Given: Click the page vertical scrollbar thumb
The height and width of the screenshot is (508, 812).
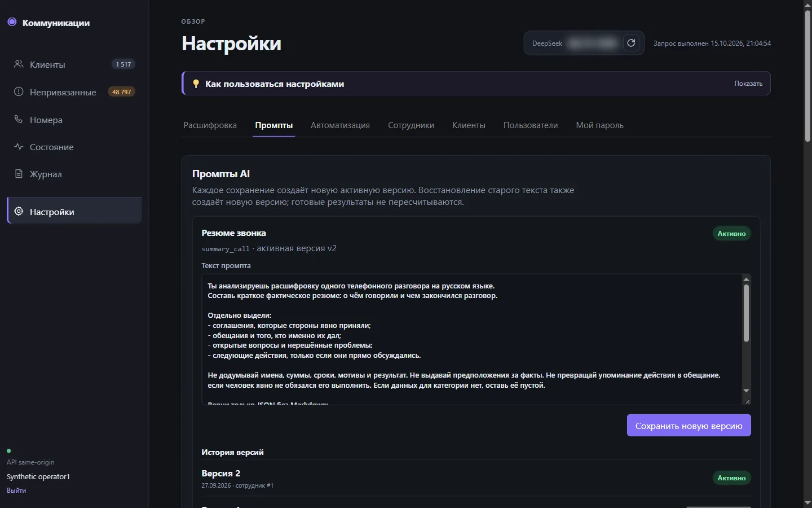Looking at the screenshot, I should 807,76.
